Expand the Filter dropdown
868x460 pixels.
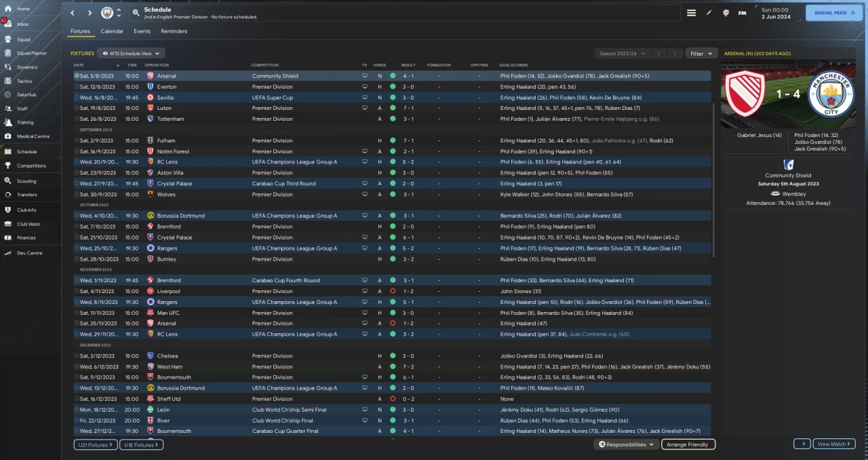click(x=701, y=53)
